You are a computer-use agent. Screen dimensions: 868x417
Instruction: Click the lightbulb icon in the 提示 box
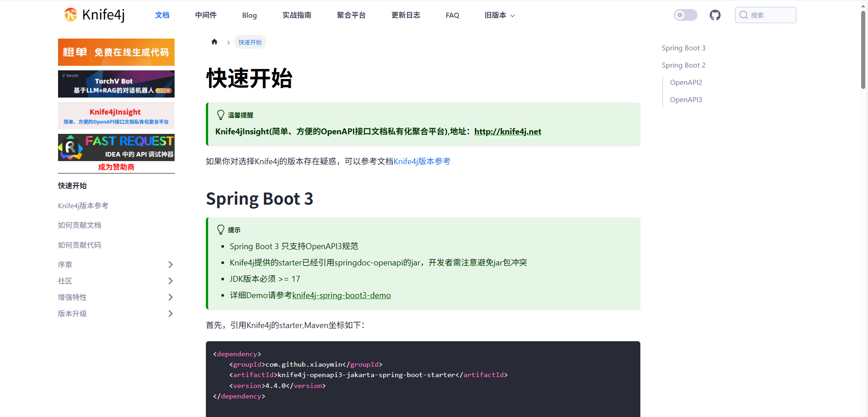[x=220, y=230]
